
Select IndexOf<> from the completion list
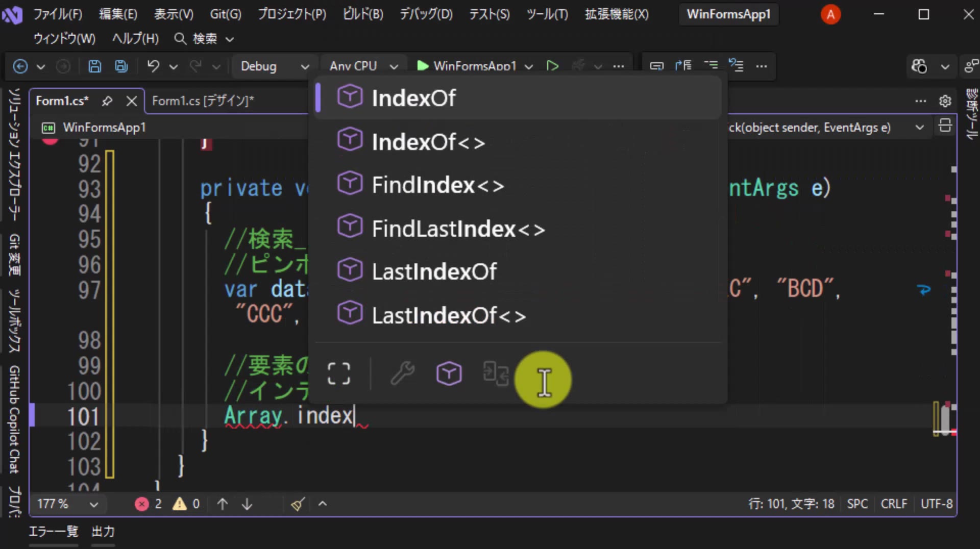click(518, 141)
